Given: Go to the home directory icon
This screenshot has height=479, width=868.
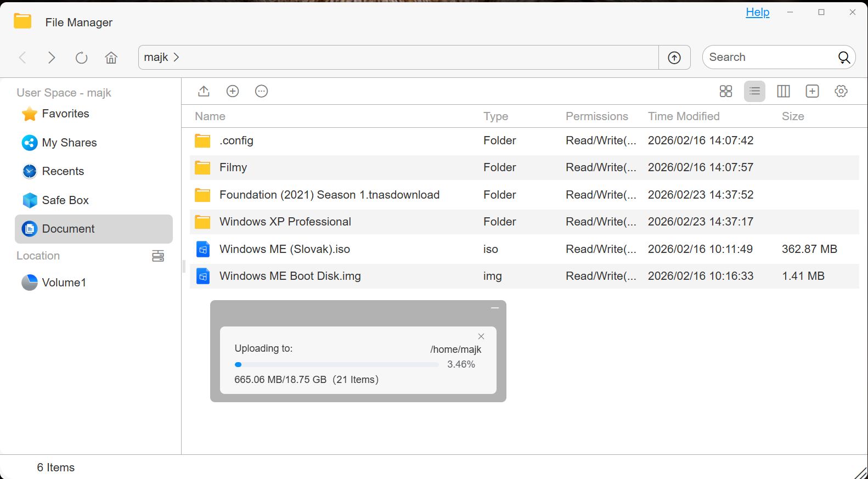Looking at the screenshot, I should pos(111,58).
